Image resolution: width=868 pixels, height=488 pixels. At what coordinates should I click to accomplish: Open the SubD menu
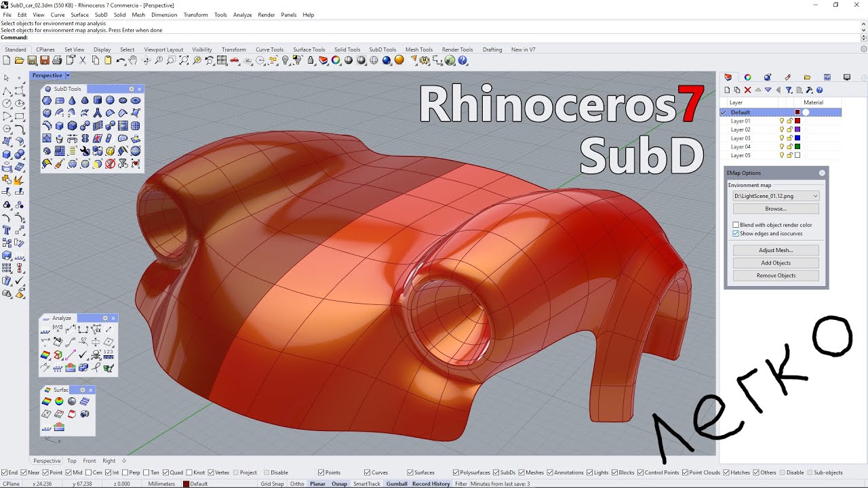click(x=101, y=14)
